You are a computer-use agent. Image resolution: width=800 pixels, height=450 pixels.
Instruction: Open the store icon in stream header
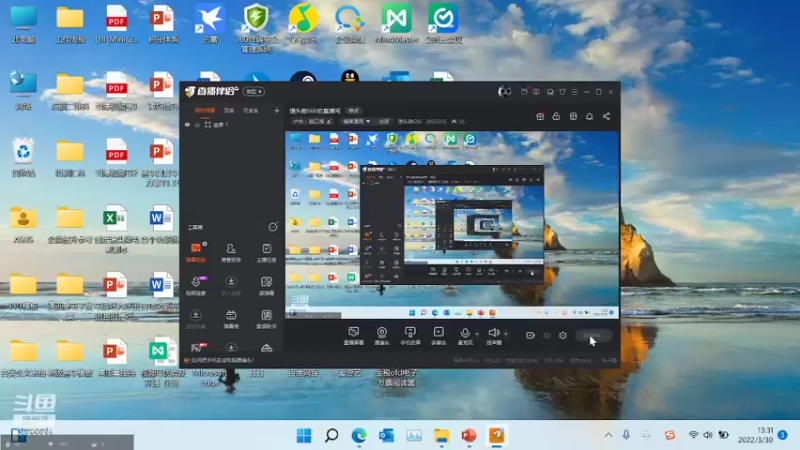[x=573, y=116]
